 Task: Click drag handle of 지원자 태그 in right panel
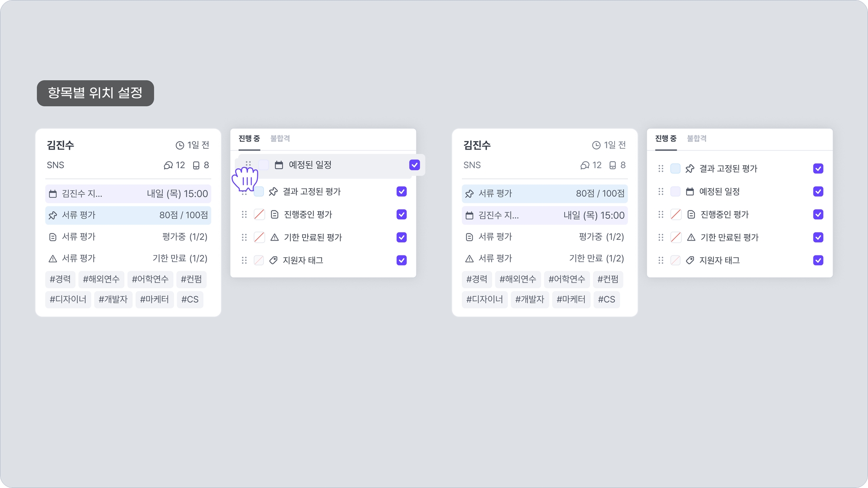tap(661, 260)
